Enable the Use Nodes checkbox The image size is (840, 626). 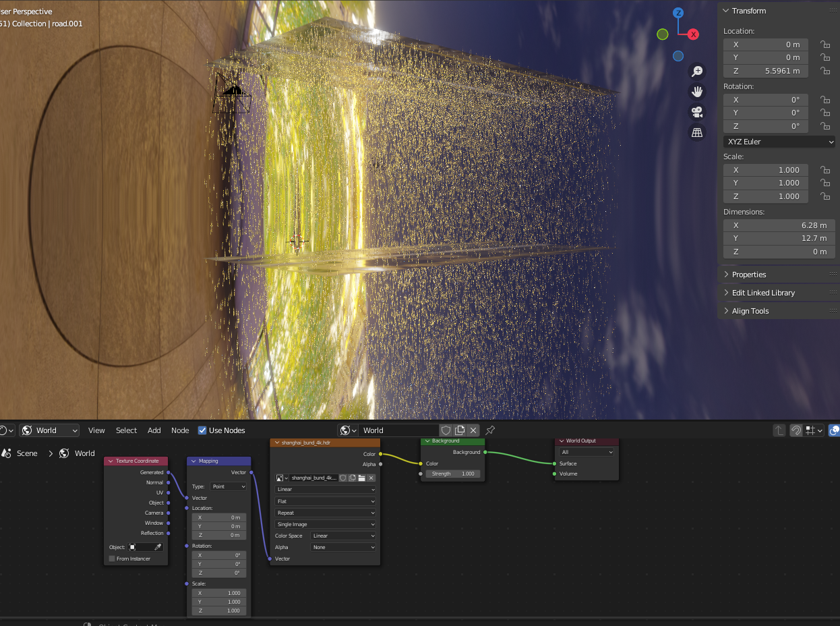[x=202, y=430]
